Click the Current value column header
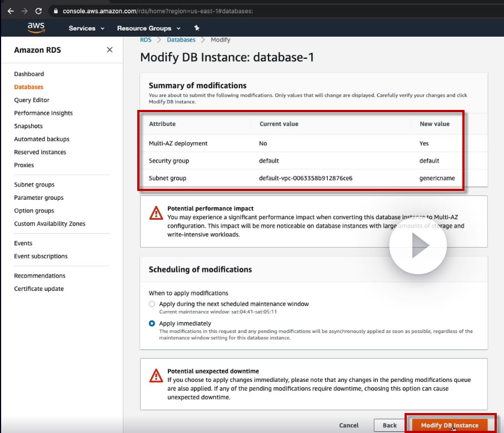This screenshot has height=433, width=504. pos(279,124)
